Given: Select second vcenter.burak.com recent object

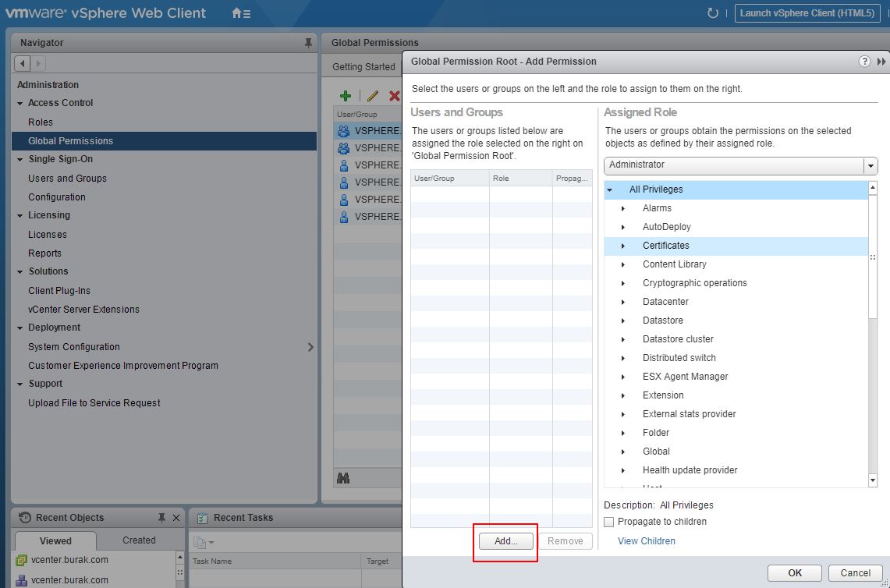Looking at the screenshot, I should pyautogui.click(x=70, y=580).
